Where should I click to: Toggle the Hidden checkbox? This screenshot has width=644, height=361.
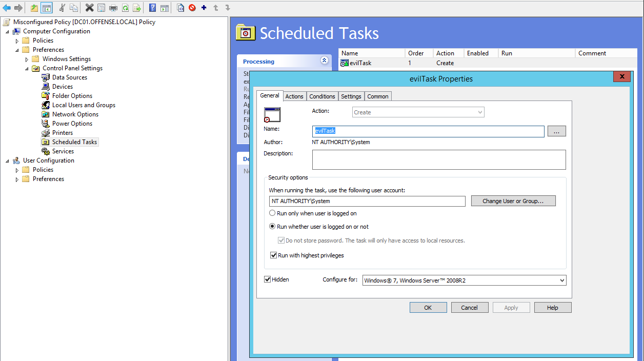tap(268, 279)
